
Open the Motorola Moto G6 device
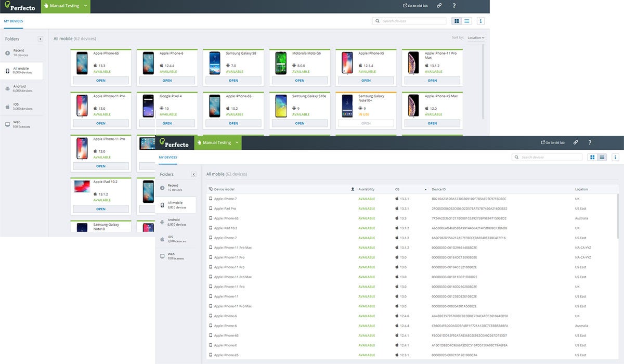pyautogui.click(x=300, y=81)
